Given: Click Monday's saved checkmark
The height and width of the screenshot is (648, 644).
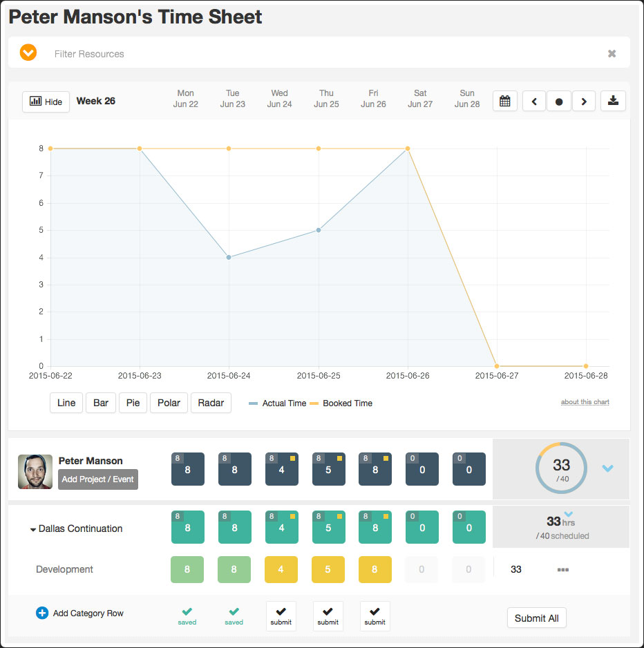Looking at the screenshot, I should point(187,616).
